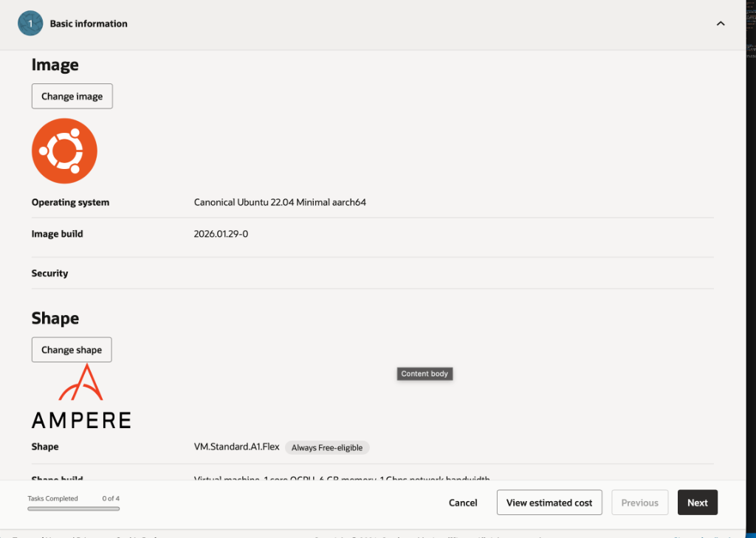
Task: Go to the Previous step
Action: (639, 503)
